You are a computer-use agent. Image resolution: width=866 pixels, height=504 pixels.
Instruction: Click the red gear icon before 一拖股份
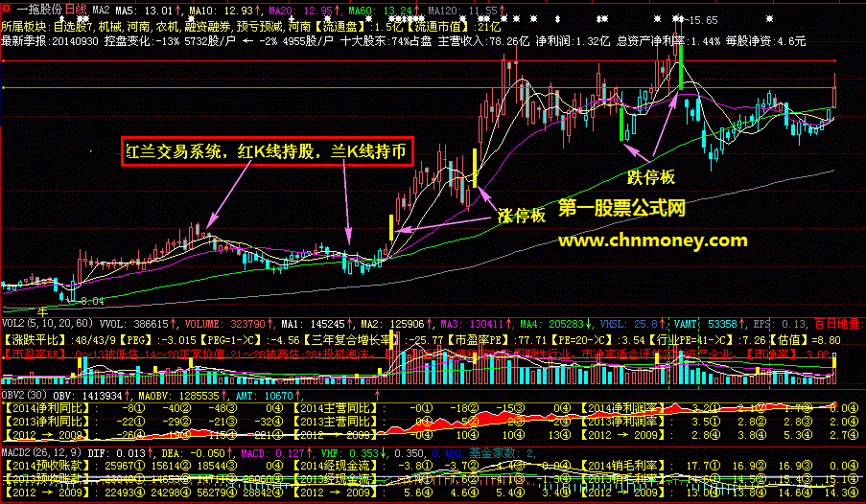click(x=6, y=10)
